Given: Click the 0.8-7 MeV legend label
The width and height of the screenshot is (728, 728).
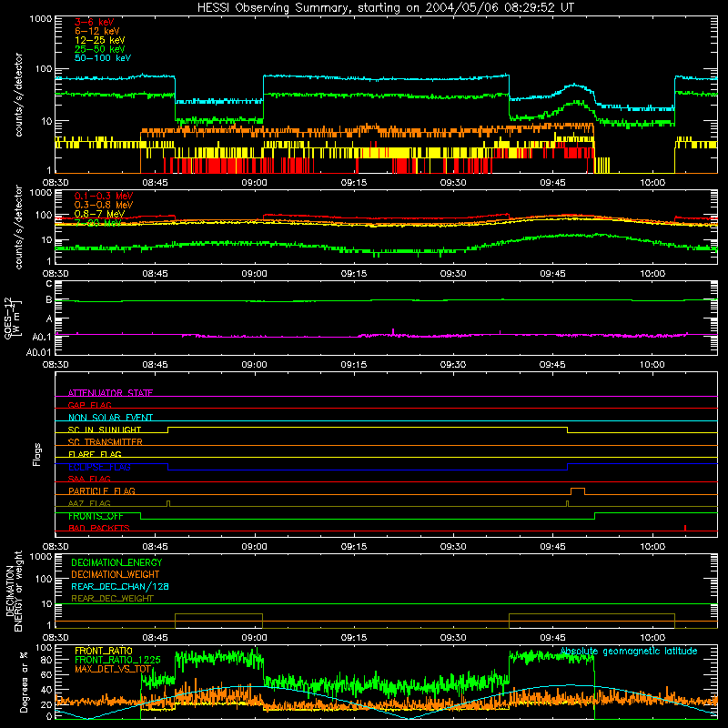Looking at the screenshot, I should (x=100, y=214).
